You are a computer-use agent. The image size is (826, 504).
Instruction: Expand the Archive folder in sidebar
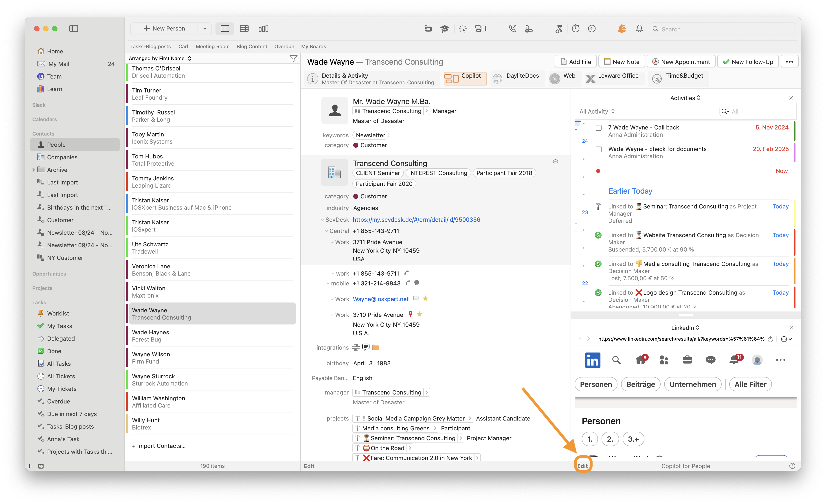click(33, 170)
